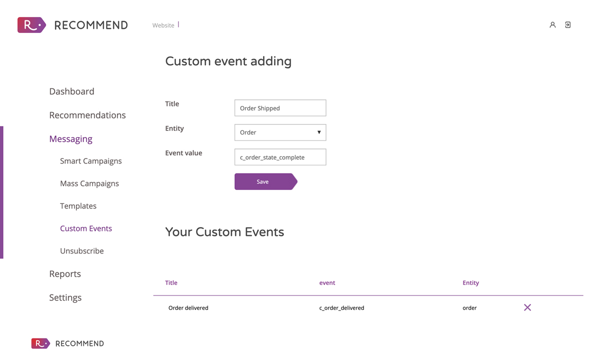The width and height of the screenshot is (600, 364).
Task: Go to Recommendations section
Action: 87,115
